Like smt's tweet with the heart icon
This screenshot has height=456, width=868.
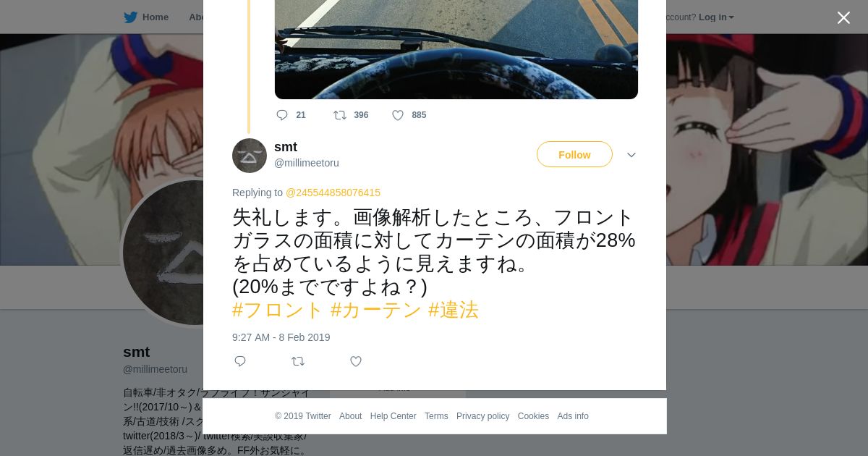click(356, 361)
